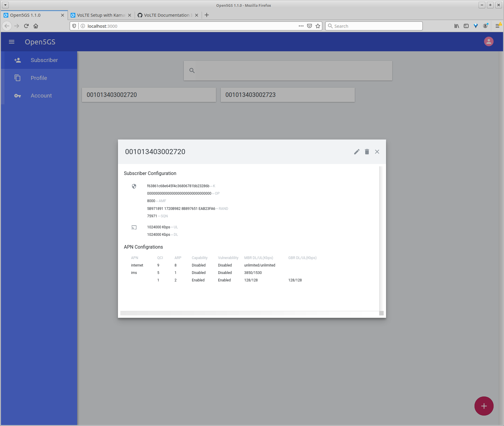504x426 pixels.
Task: Open Firefox Library icon
Action: 457,26
